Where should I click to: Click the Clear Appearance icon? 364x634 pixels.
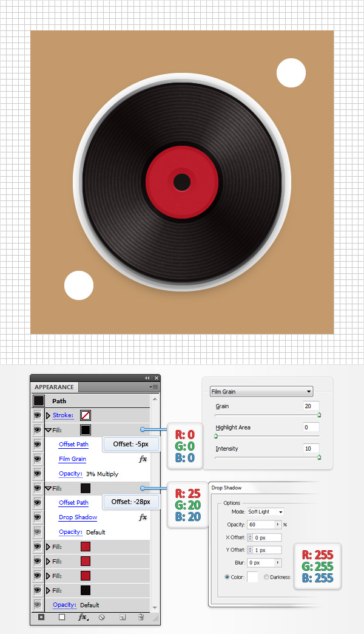pyautogui.click(x=102, y=617)
